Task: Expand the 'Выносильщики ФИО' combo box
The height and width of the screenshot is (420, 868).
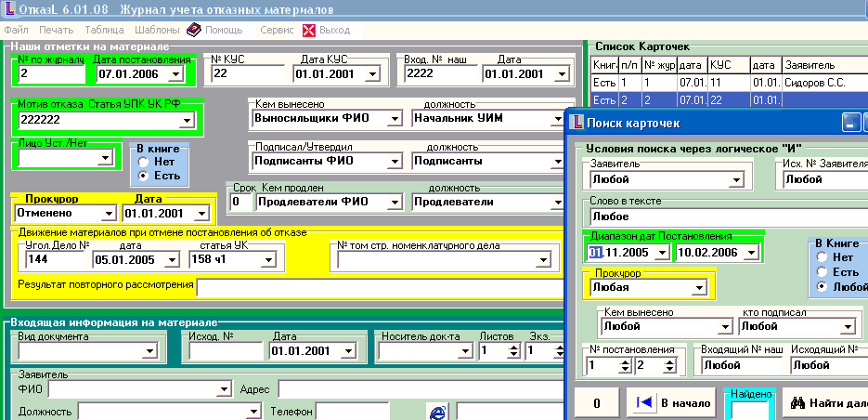Action: [395, 119]
